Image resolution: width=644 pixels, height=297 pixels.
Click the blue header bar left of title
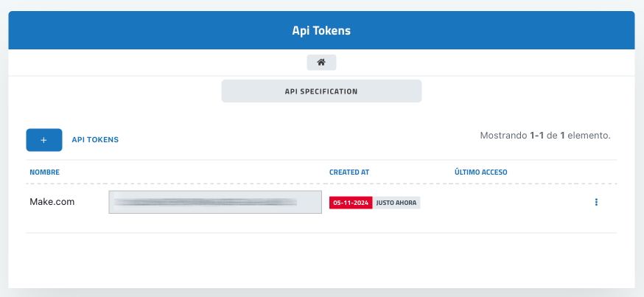tap(147, 32)
